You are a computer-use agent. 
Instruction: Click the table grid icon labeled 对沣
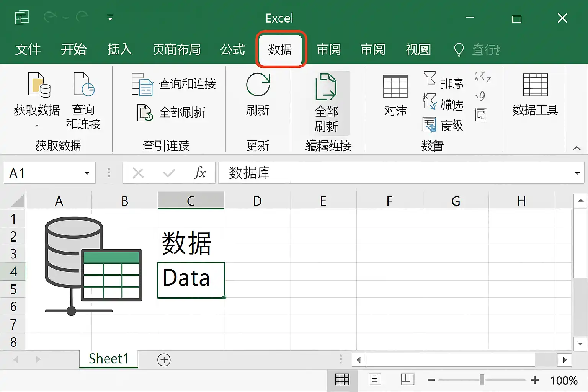click(x=395, y=87)
